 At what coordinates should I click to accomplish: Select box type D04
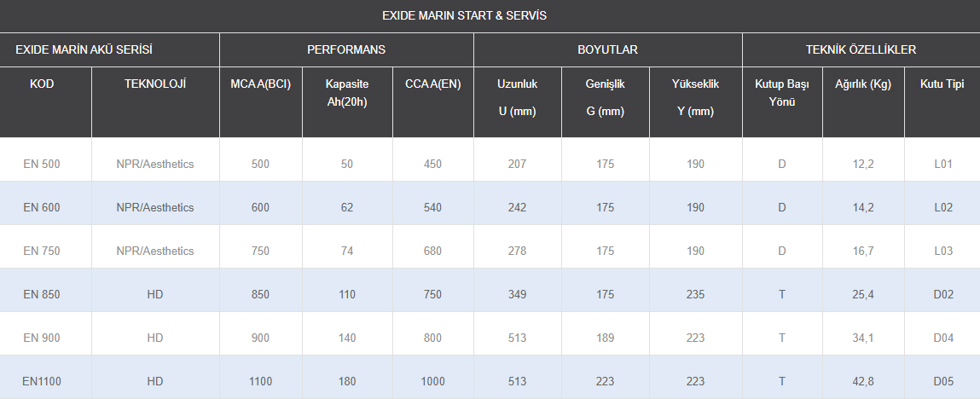point(943,338)
